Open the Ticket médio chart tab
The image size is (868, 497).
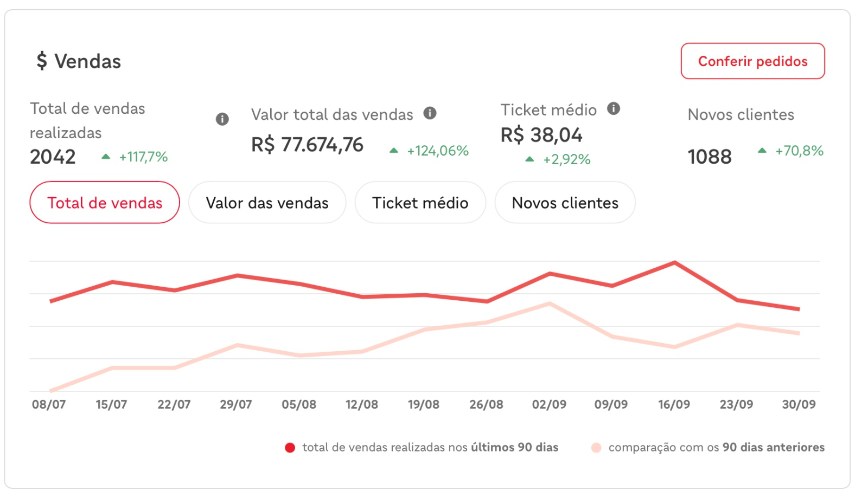(420, 203)
